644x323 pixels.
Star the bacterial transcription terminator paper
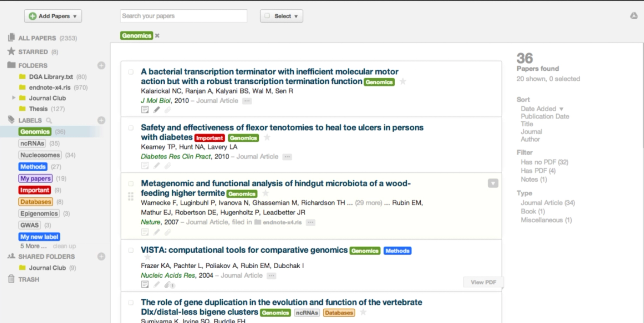point(403,82)
